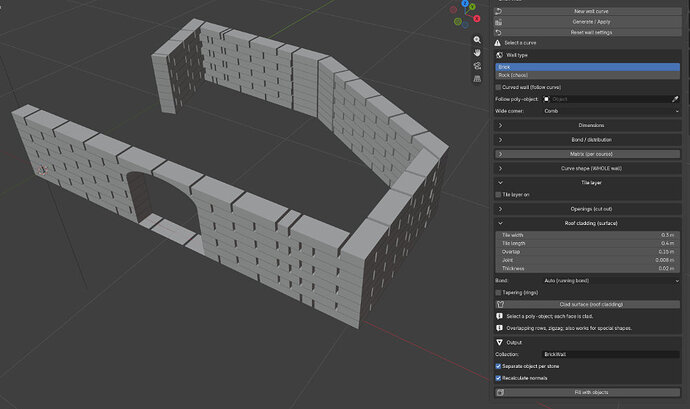Click the info icon beside 'Select a poly-object' note

point(499,316)
